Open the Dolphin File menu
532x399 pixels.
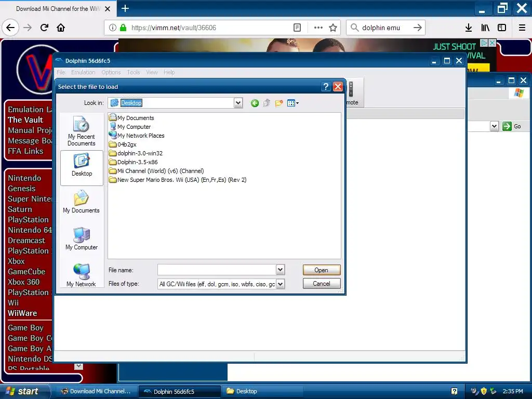point(61,72)
